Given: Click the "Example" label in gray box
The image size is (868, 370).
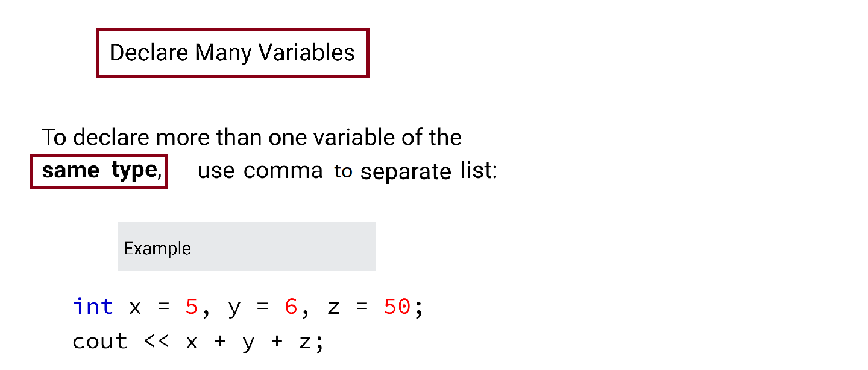Looking at the screenshot, I should point(157,249).
